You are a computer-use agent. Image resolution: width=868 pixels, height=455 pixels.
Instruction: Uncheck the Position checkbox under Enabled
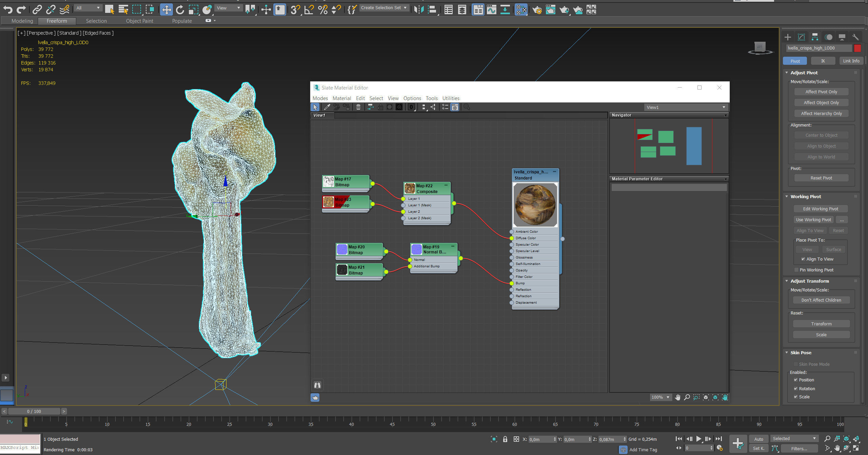point(795,380)
